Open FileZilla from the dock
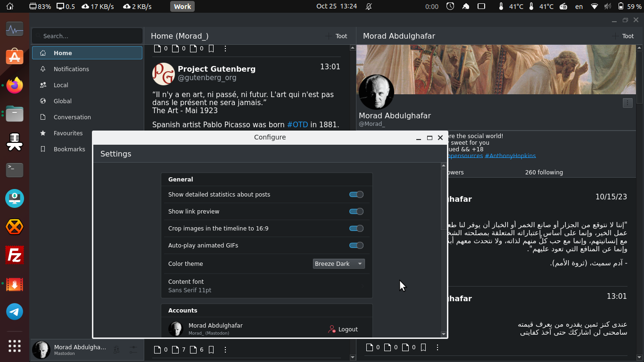The height and width of the screenshot is (362, 644). [15, 255]
